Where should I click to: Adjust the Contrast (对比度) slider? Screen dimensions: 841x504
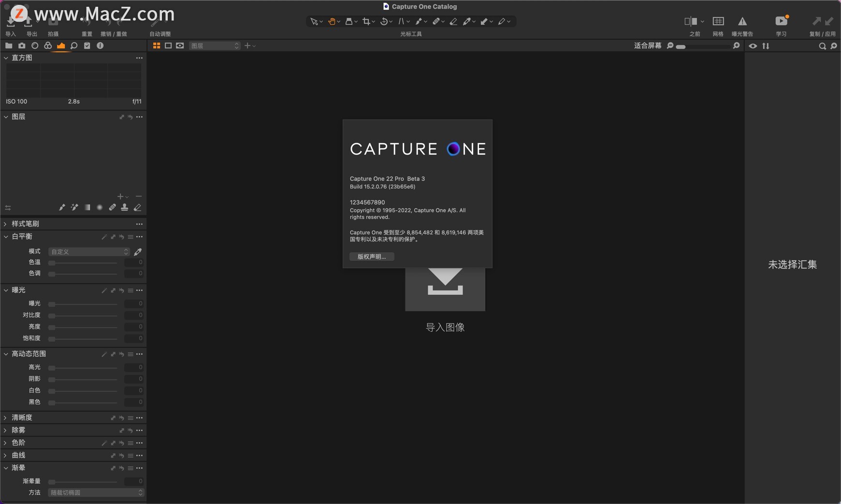83,315
